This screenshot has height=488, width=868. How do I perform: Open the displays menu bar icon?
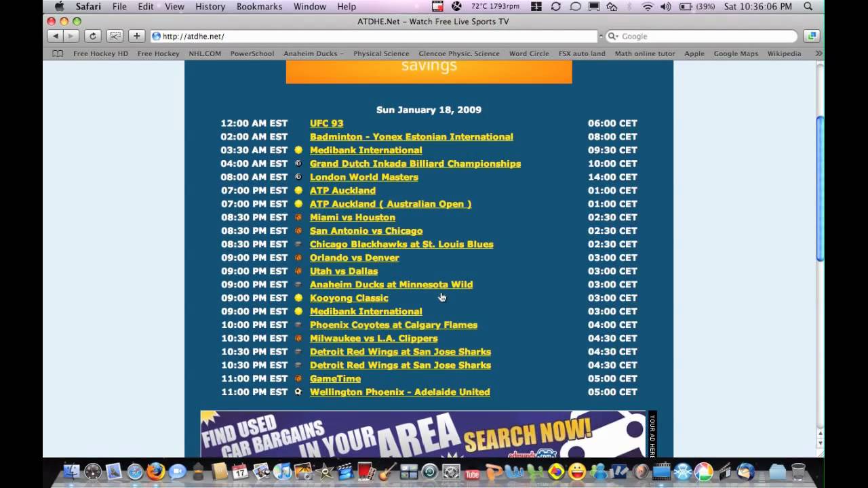(594, 6)
